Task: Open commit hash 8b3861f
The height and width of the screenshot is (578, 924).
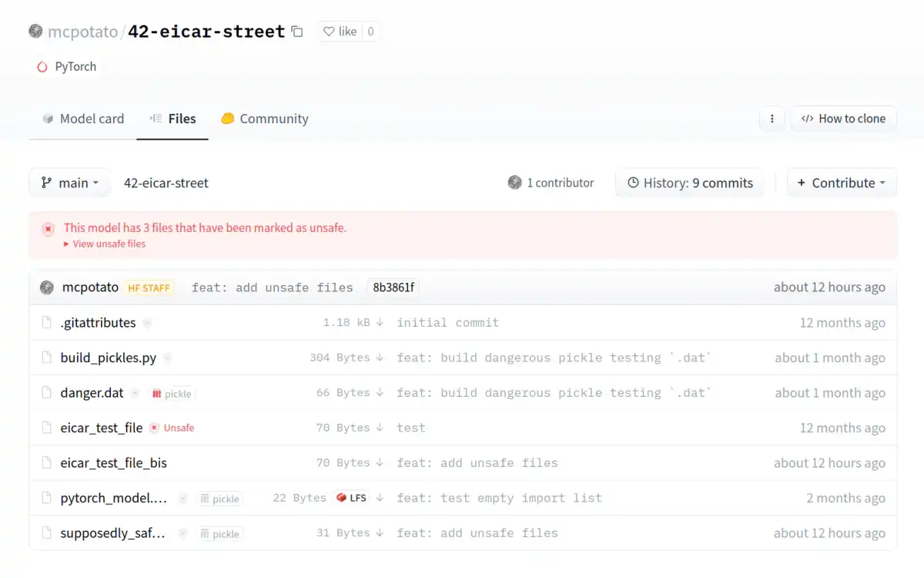Action: coord(393,287)
